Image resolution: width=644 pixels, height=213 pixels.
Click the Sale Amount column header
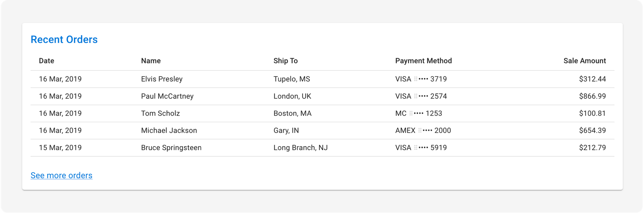(584, 61)
